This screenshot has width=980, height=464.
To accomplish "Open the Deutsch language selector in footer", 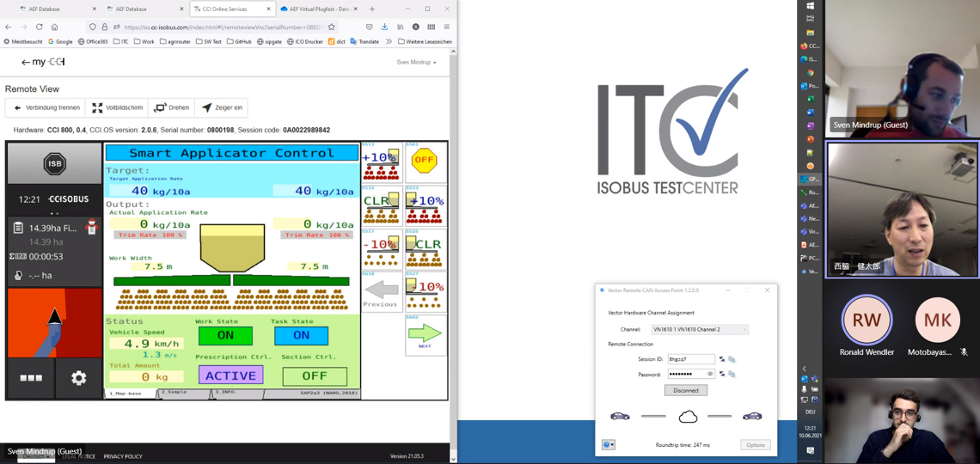I will [37, 456].
